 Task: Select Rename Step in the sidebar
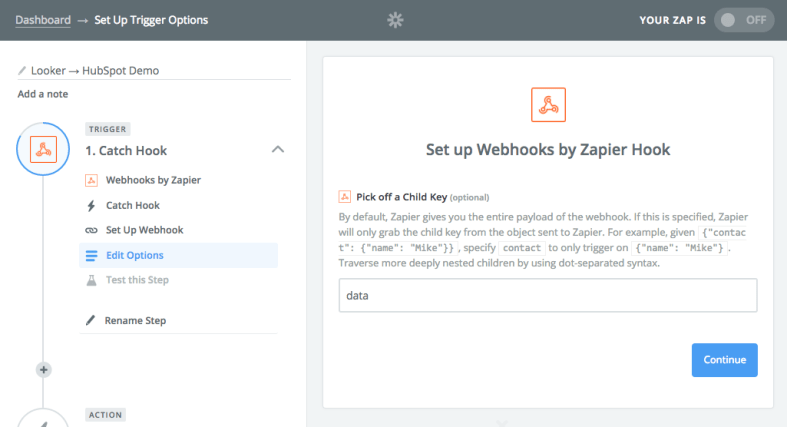pos(136,320)
